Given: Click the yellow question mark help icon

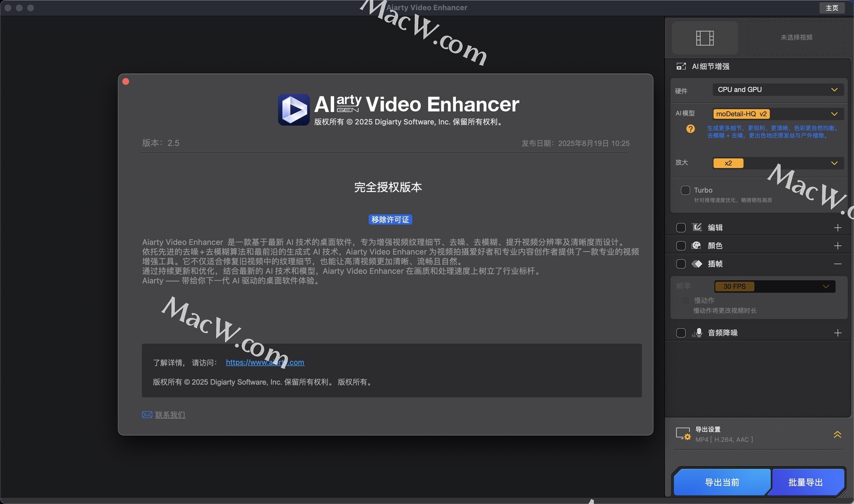Looking at the screenshot, I should [x=690, y=129].
